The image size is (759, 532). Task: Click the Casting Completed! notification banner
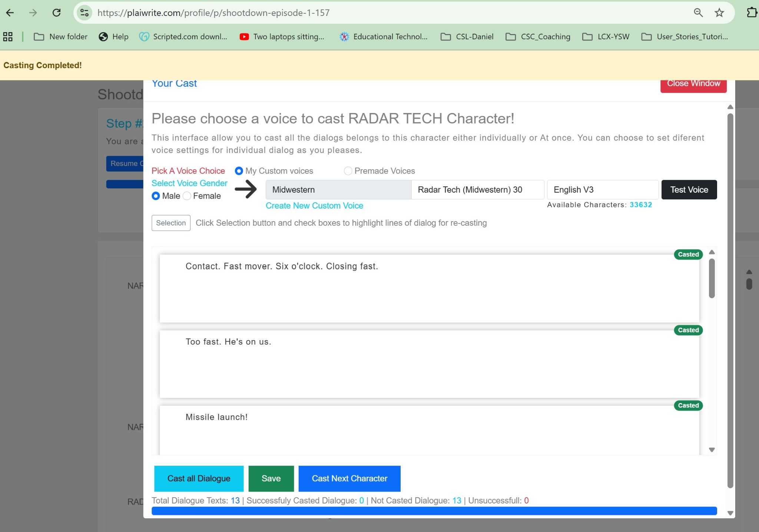pos(379,65)
